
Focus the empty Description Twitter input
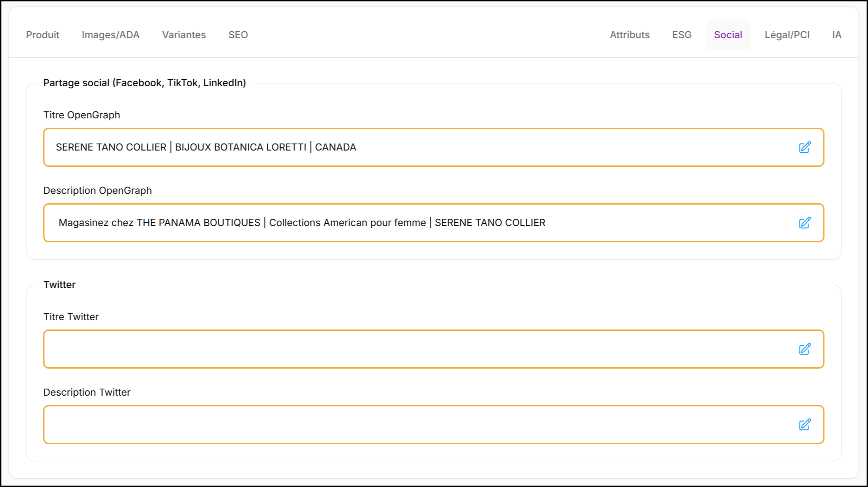419,425
